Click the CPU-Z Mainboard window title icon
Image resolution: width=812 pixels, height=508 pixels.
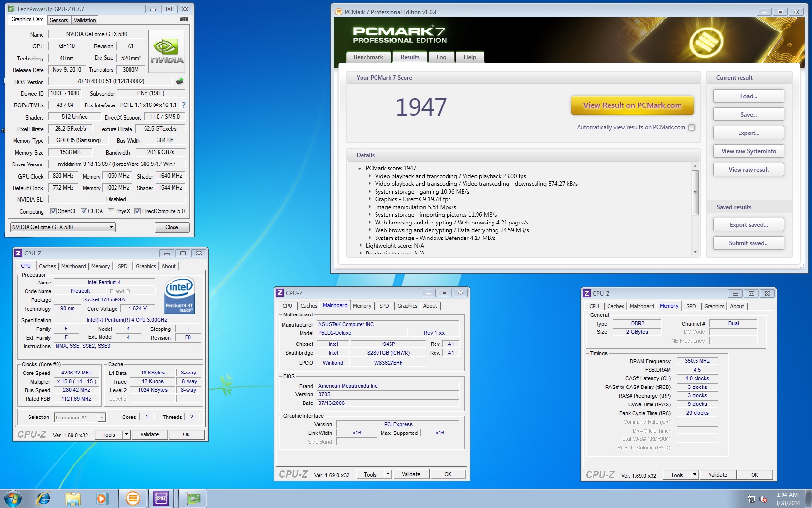coord(279,293)
